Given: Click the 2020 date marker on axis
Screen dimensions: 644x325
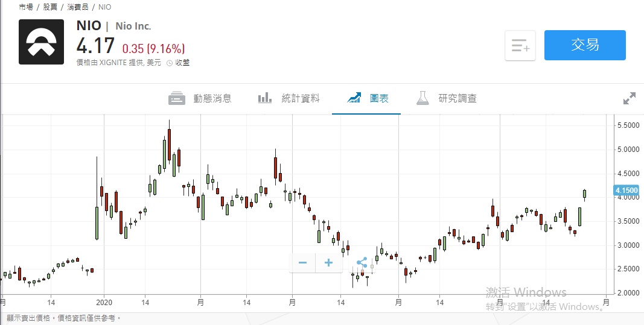Looking at the screenshot, I should coord(104,301).
